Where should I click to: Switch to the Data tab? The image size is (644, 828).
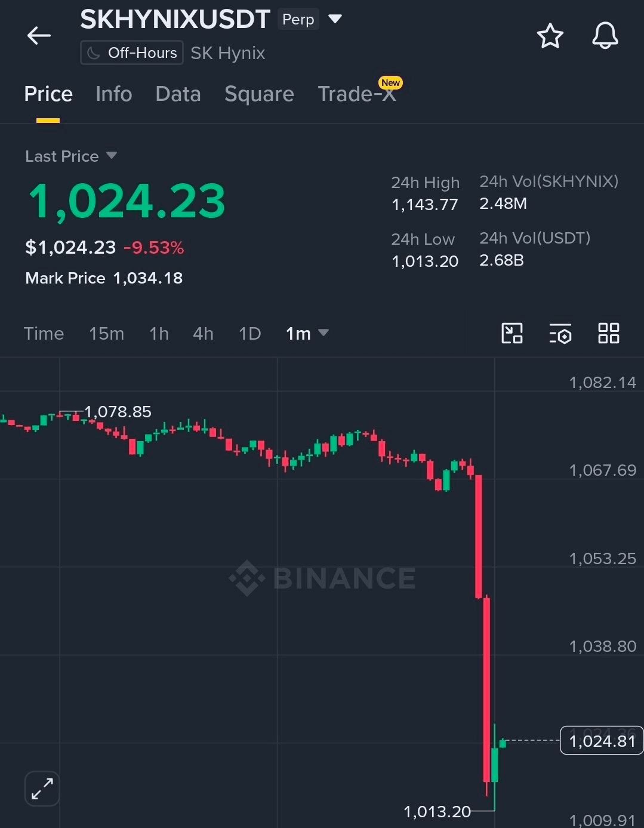178,94
